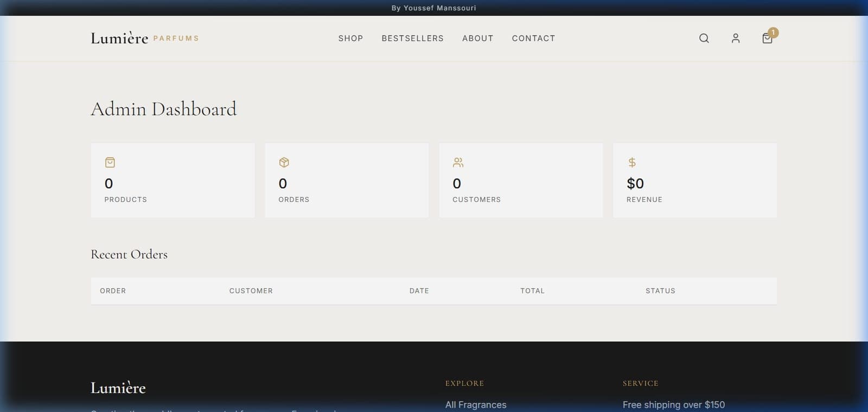Click the Recent Orders heading
Viewport: 868px width, 412px height.
(x=129, y=254)
